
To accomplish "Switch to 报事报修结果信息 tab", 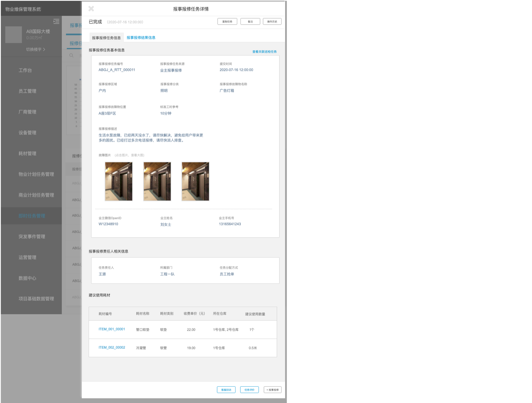I will pyautogui.click(x=141, y=38).
